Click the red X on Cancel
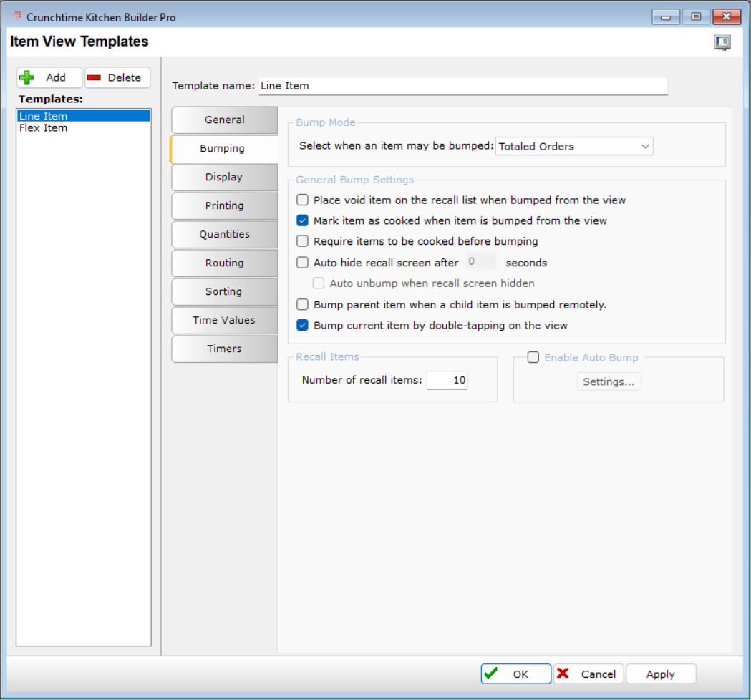Screen dimensions: 751x700 [x=563, y=674]
